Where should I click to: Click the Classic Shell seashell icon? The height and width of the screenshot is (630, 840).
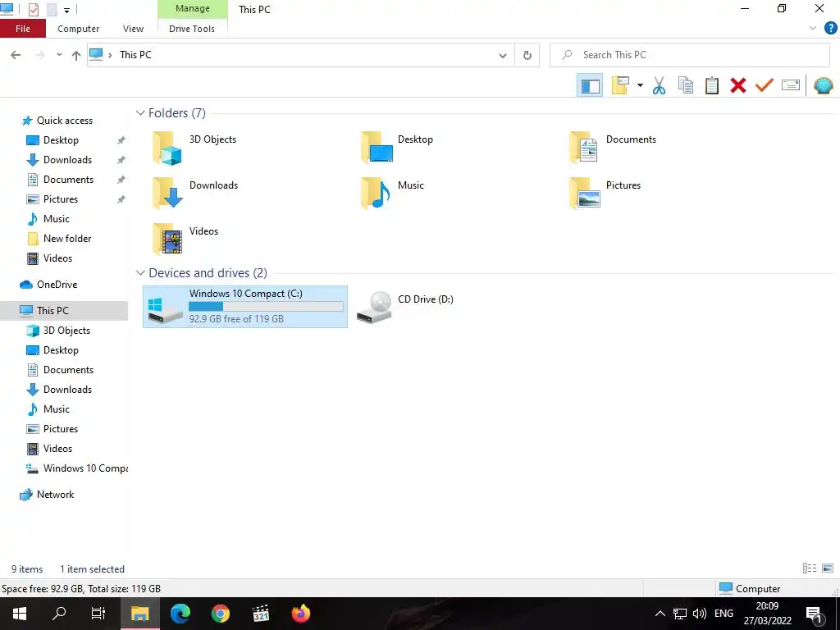point(823,85)
